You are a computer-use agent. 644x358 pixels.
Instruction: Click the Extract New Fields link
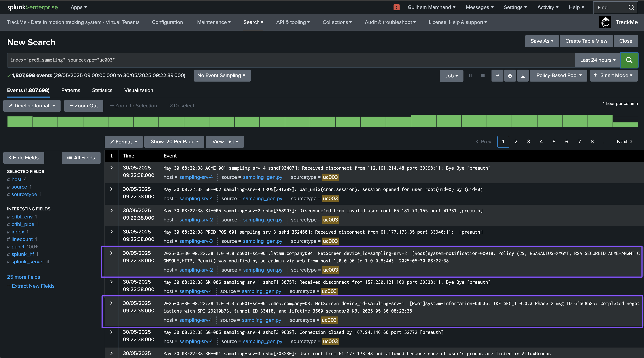pyautogui.click(x=30, y=286)
